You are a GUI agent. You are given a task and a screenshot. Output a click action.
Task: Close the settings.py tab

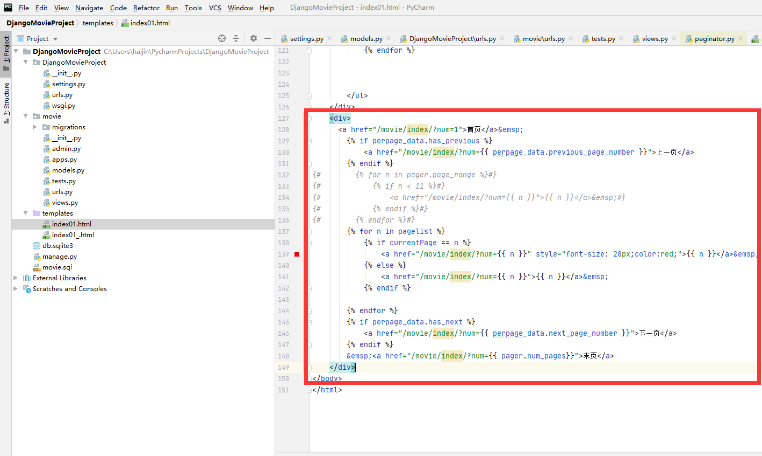[329, 38]
